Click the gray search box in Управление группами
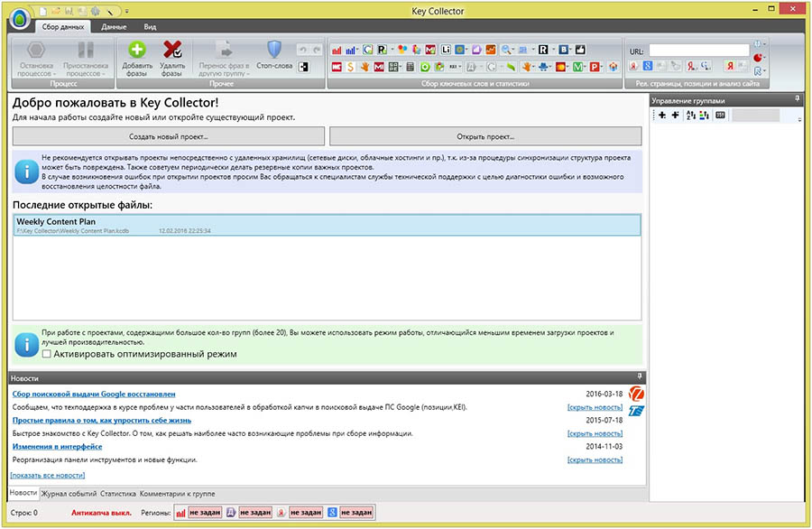 (x=755, y=115)
